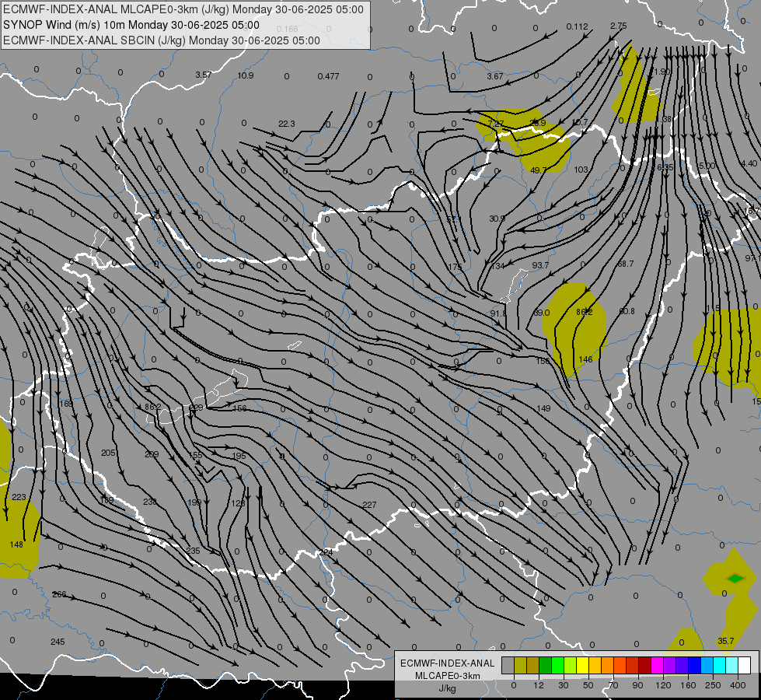761x700 pixels.
Task: Click the map value '195'
Action: tap(239, 456)
